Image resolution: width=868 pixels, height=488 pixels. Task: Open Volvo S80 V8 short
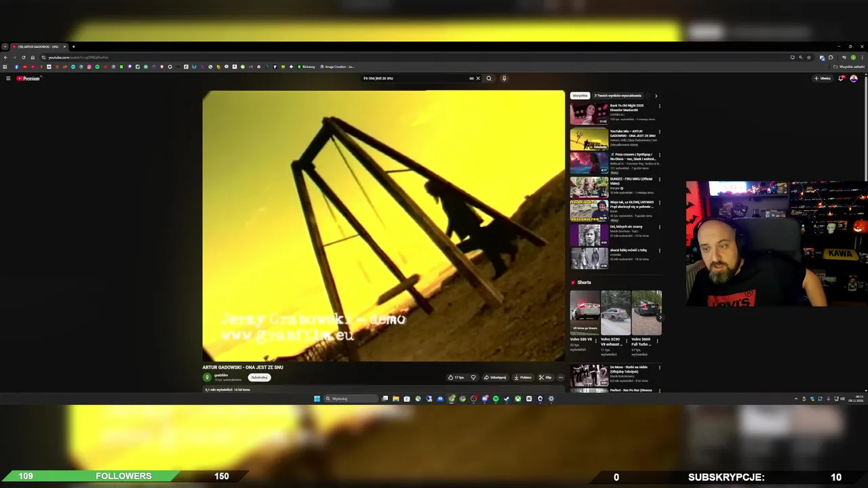(585, 312)
